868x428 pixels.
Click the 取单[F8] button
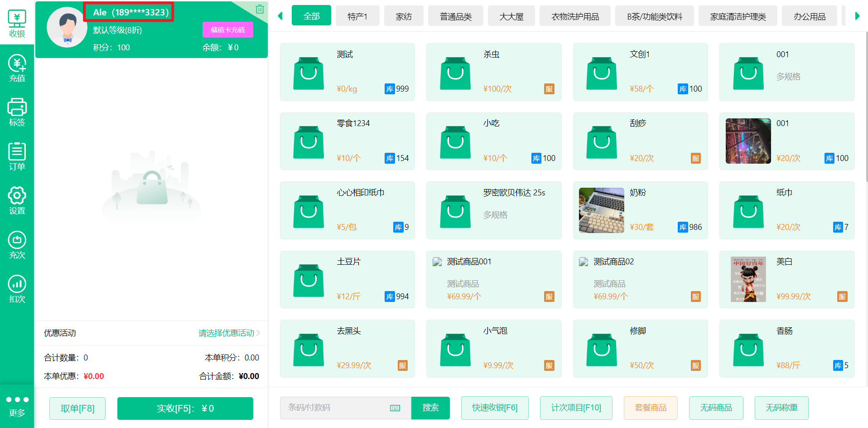[77, 409]
